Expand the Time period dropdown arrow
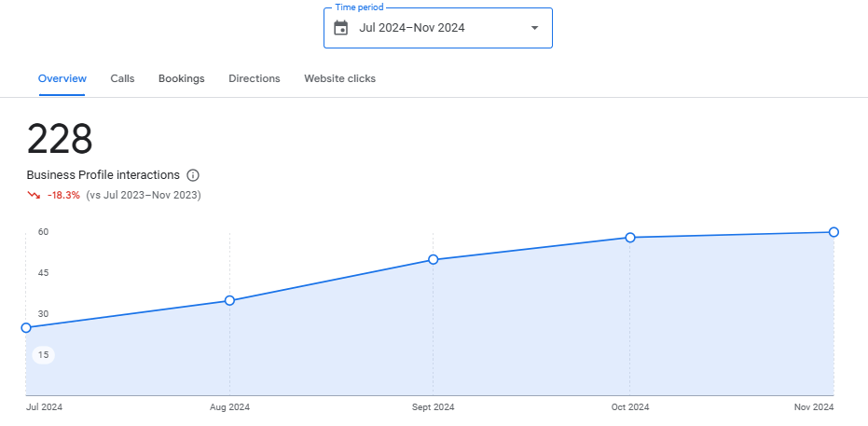 (534, 28)
